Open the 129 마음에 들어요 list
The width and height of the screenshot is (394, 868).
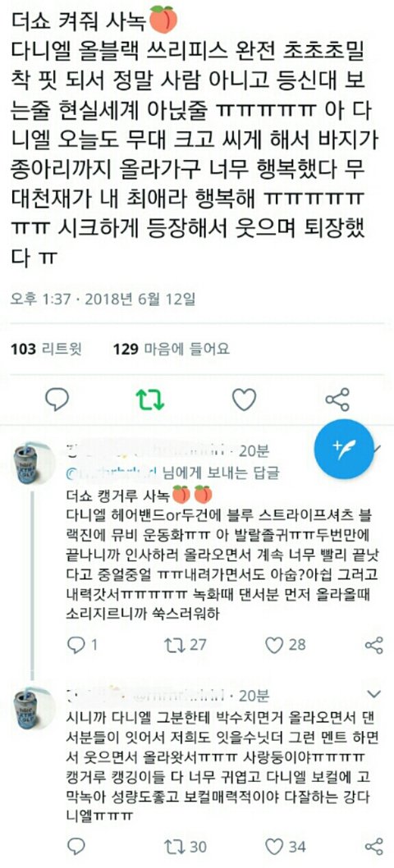[172, 349]
